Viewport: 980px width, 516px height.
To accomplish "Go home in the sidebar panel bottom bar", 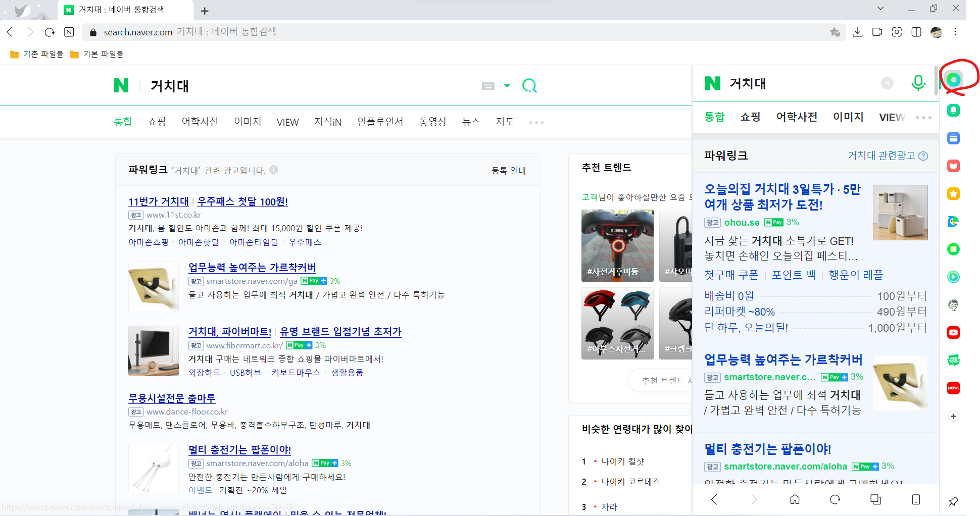I will tap(795, 499).
